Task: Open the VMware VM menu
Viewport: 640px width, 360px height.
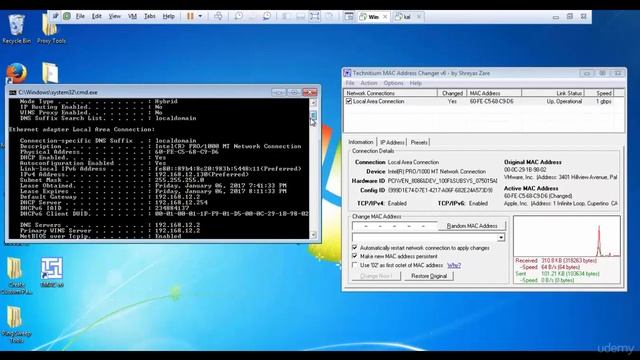Action: point(132,16)
